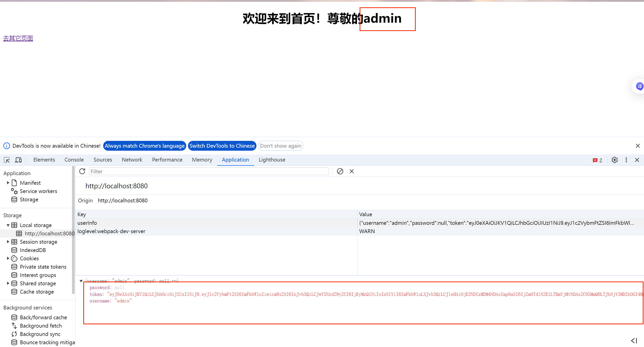Collapse the Local storage tree
The image size is (644, 347).
click(8, 225)
